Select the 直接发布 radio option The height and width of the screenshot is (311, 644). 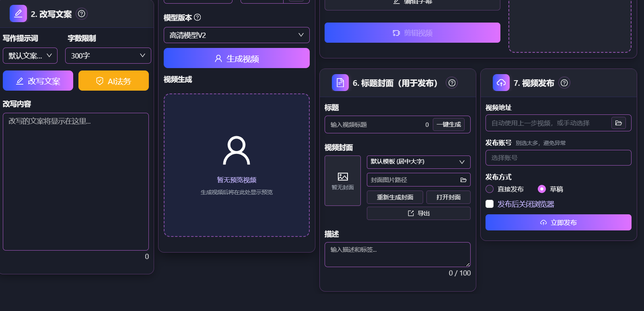coord(490,189)
